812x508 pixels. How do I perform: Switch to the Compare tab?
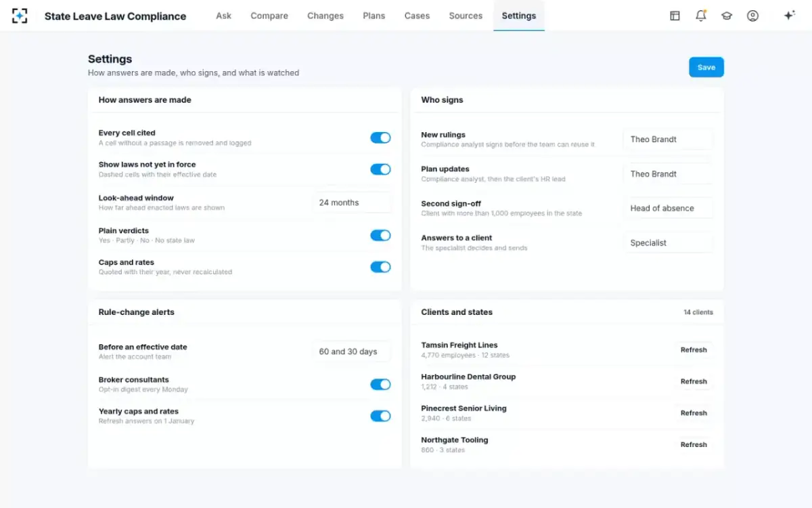(269, 16)
